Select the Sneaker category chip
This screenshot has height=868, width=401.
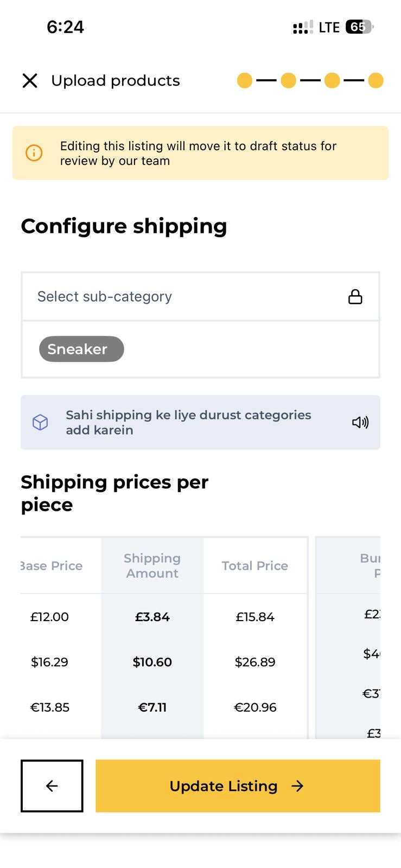81,349
